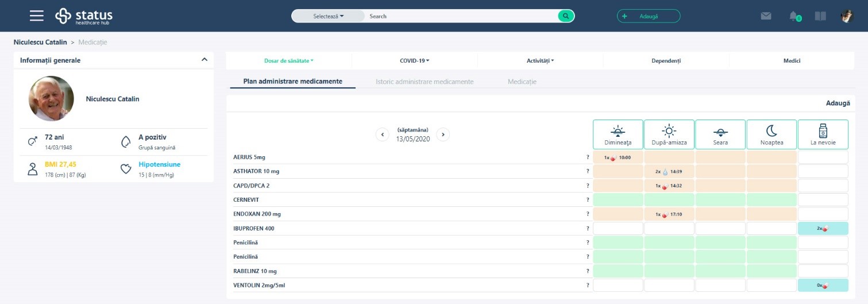The height and width of the screenshot is (304, 868).
Task: Click the Adaugă button in header
Action: [648, 16]
